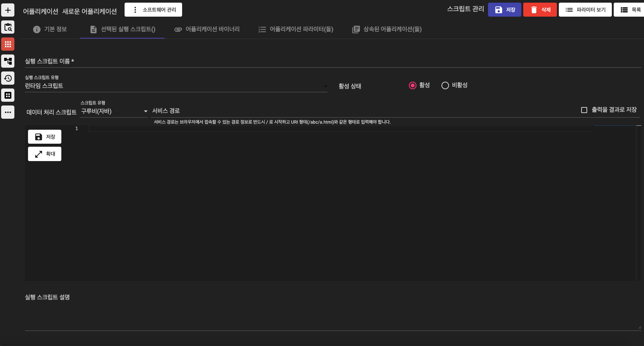Viewport: 644px width, 346px height.
Task: Click the highlighted red grid icon
Action: [x=8, y=44]
